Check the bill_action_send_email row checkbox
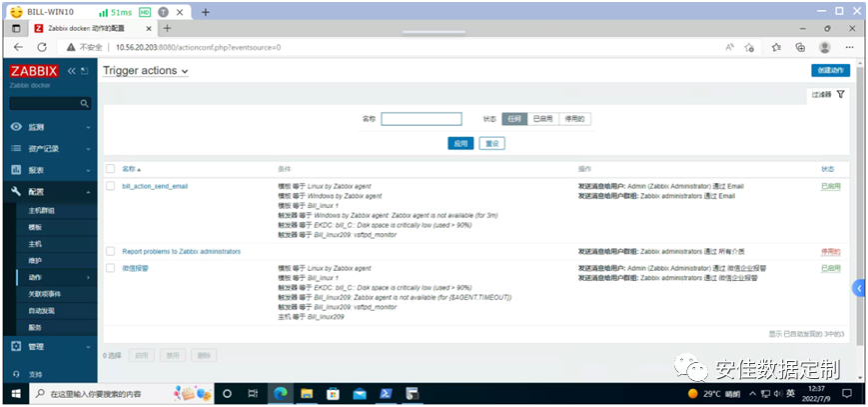This screenshot has width=868, height=407. click(x=110, y=186)
